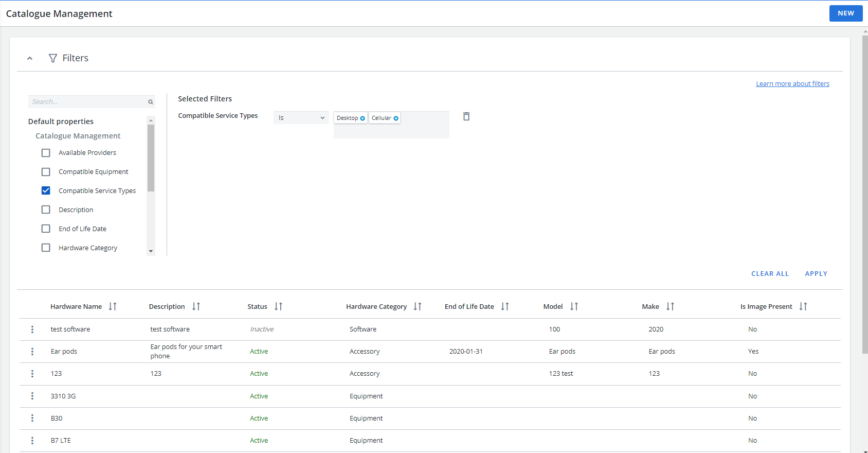Delete the Compatible Service Types filter
Image resolution: width=868 pixels, height=453 pixels.
click(x=466, y=116)
